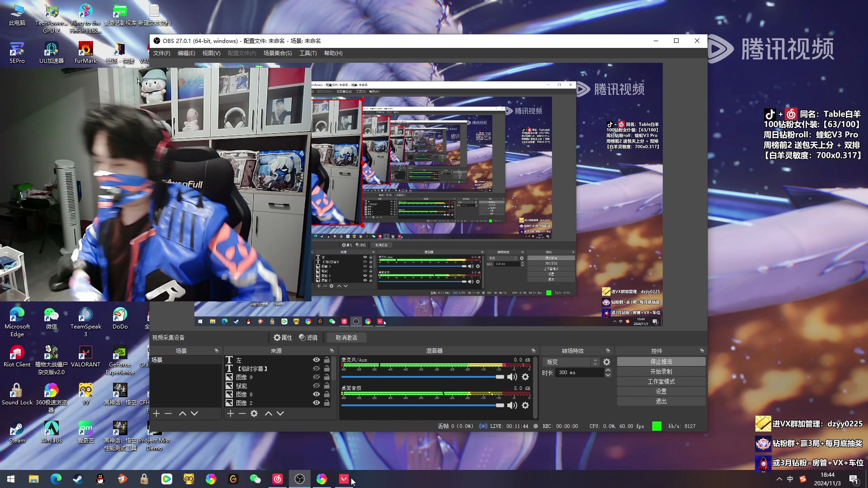Remove the selected source with minus icon

[x=242, y=413]
